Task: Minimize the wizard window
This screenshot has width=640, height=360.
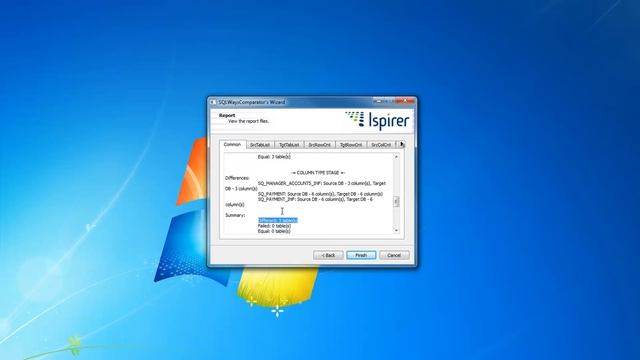Action: click(378, 101)
